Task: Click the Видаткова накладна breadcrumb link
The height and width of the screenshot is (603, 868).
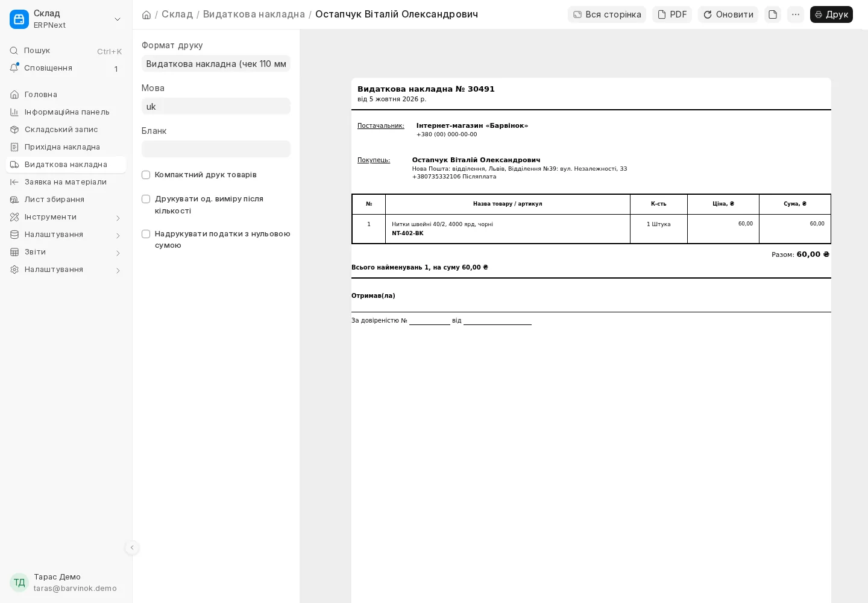Action: tap(254, 14)
